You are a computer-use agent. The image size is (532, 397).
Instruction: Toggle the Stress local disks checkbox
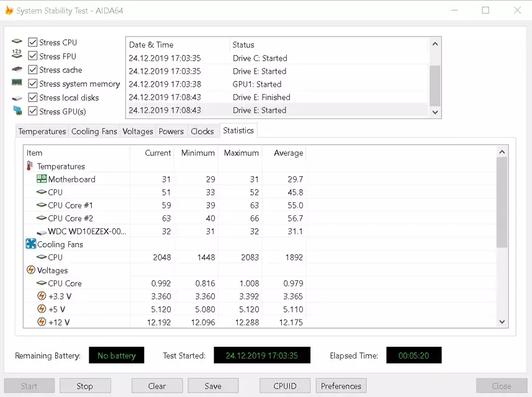pos(32,97)
